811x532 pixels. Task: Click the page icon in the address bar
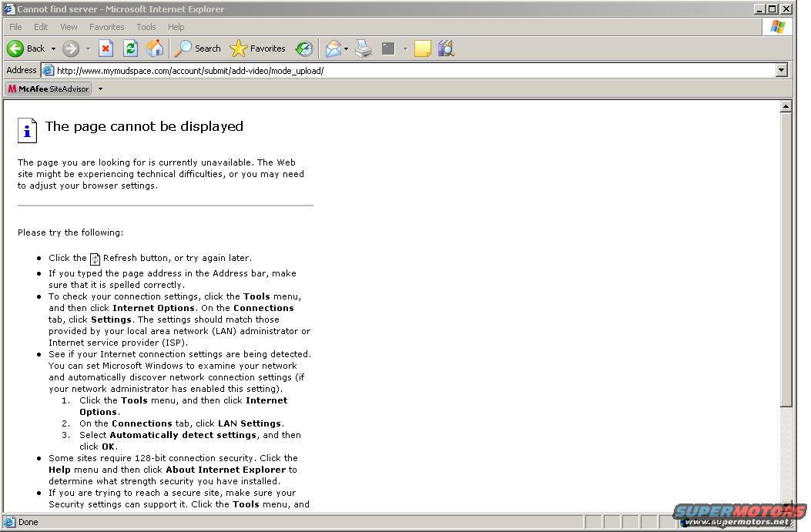click(48, 70)
